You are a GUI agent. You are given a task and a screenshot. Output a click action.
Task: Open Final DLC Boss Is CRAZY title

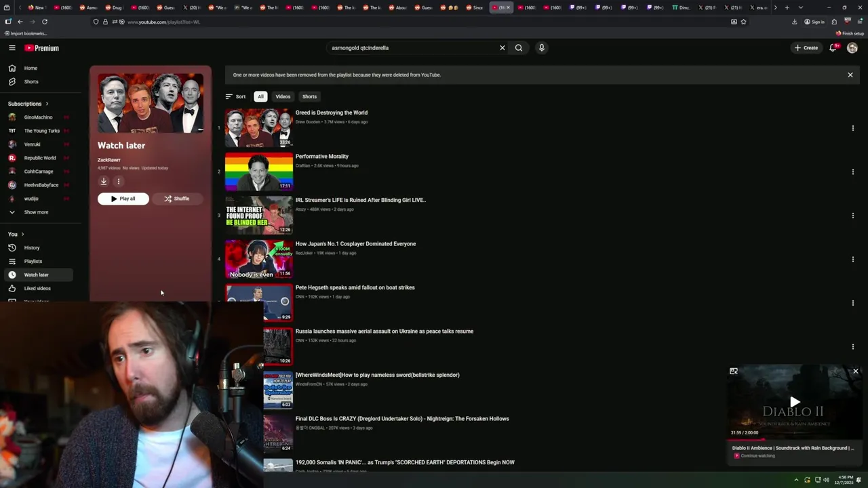click(402, 419)
